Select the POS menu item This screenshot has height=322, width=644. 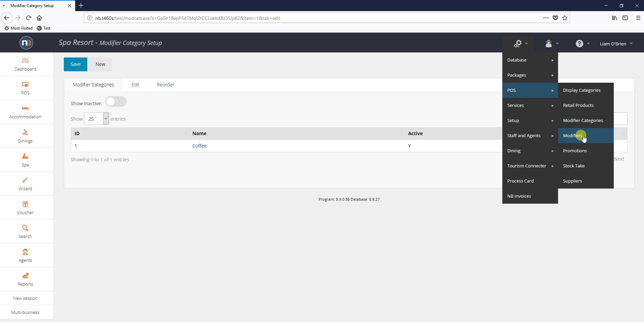pos(530,90)
